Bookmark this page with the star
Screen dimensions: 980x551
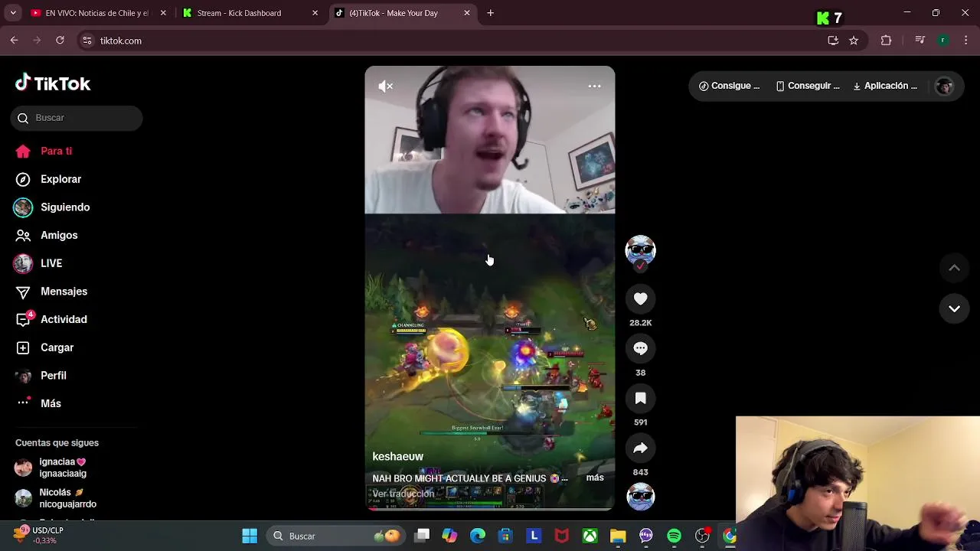click(x=854, y=41)
